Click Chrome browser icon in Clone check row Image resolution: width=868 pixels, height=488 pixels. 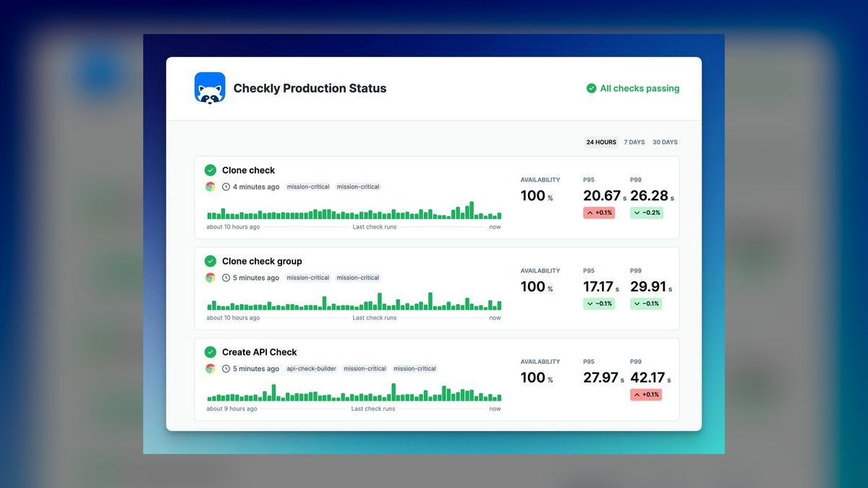pos(210,187)
